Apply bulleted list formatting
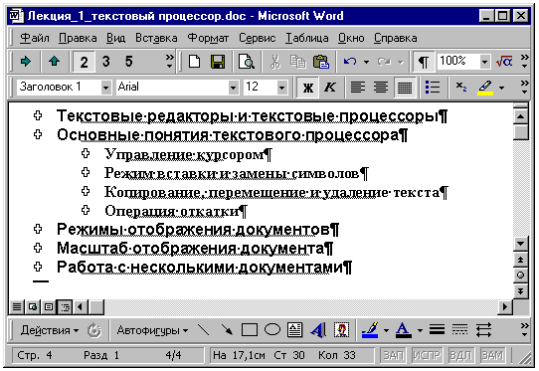539x371 pixels. pos(432,88)
